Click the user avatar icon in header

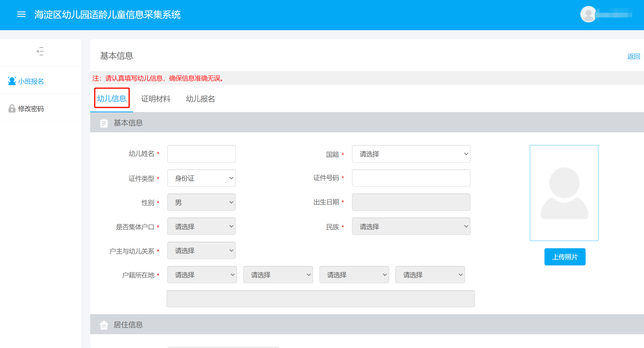pyautogui.click(x=588, y=14)
